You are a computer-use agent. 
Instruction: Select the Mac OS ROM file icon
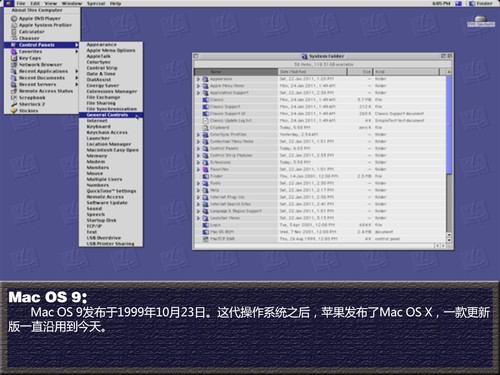[x=206, y=232]
